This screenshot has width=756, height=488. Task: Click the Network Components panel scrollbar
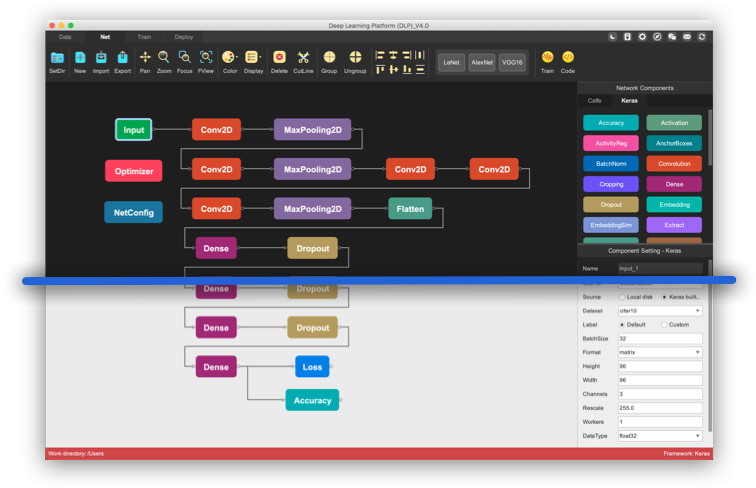[710, 137]
